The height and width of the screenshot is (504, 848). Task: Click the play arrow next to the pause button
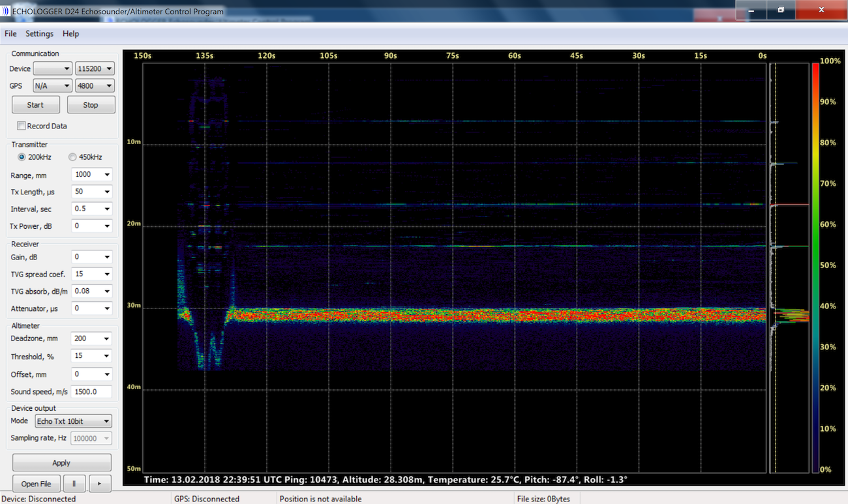coord(100,483)
